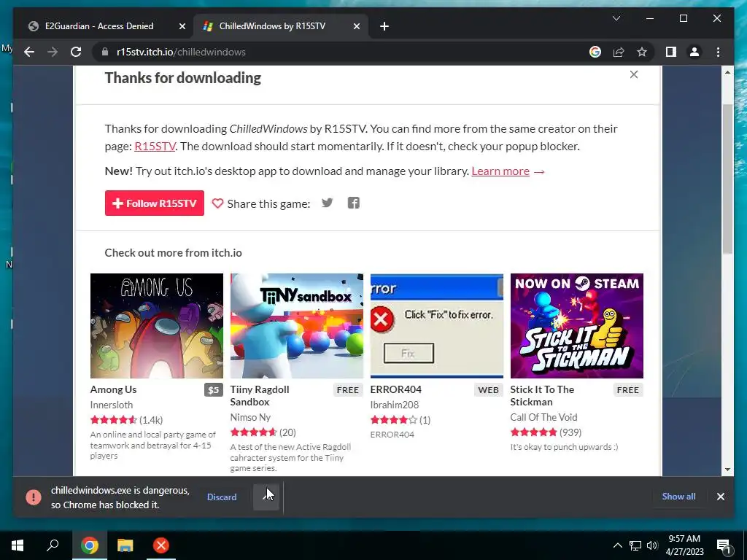Open the Windows Start menu
The image size is (747, 560).
pos(18,545)
